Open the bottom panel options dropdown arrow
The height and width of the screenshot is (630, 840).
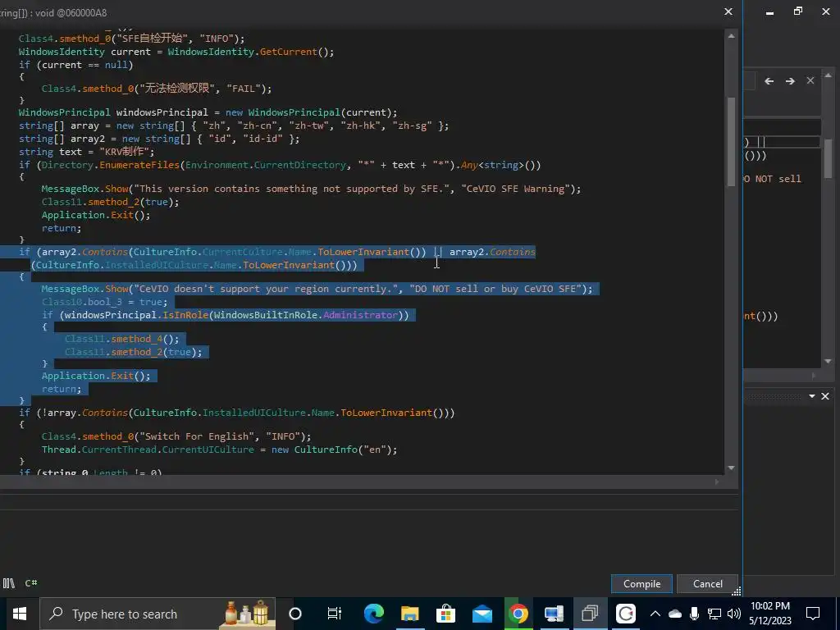[812, 396]
